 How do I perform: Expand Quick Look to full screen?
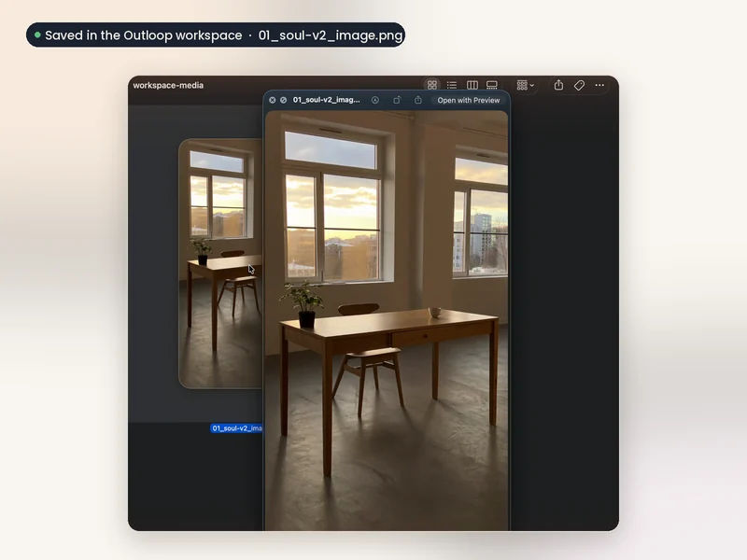(x=284, y=100)
